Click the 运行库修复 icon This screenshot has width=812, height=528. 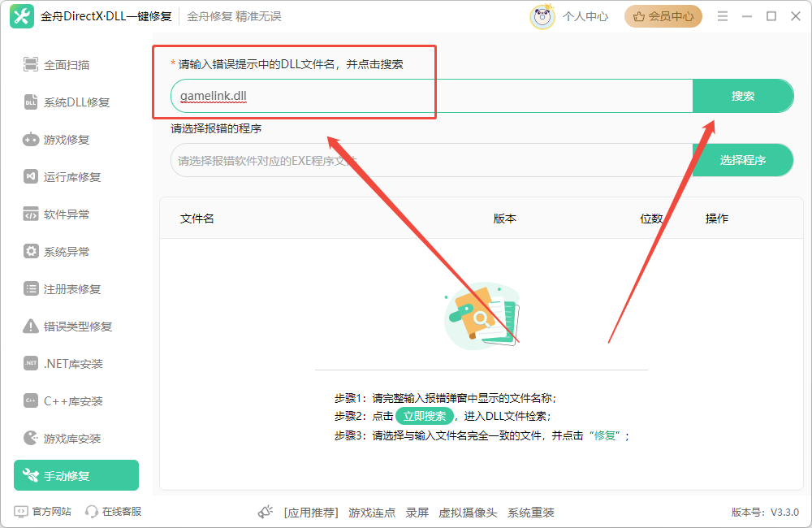[31, 177]
